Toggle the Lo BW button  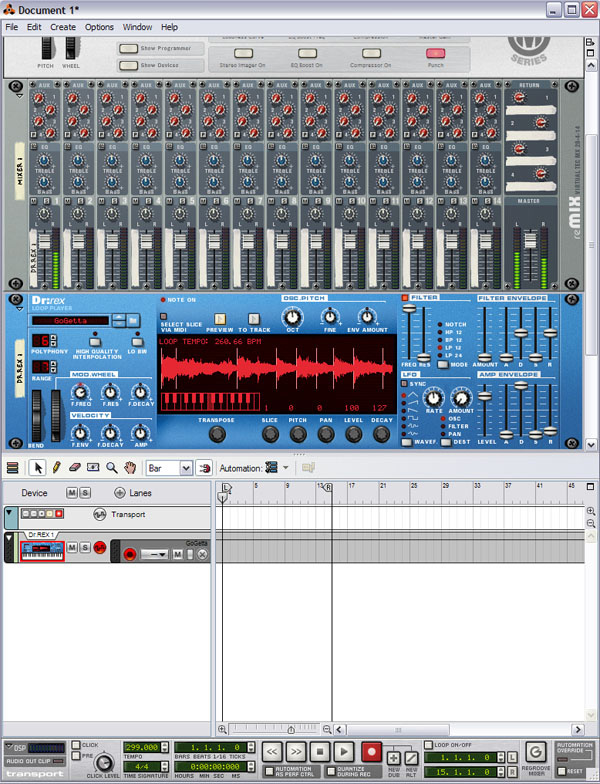tap(136, 342)
